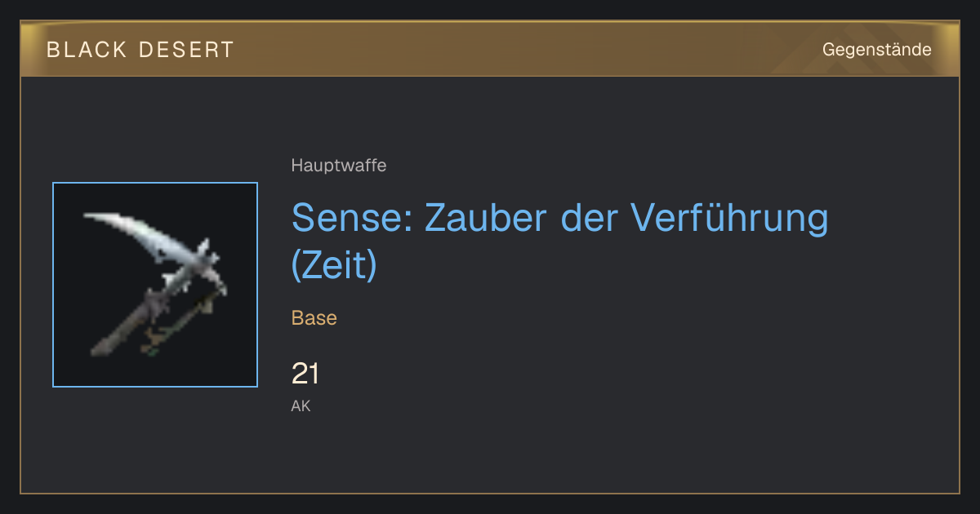Select the Base grade label
The image size is (980, 514).
[x=314, y=318]
